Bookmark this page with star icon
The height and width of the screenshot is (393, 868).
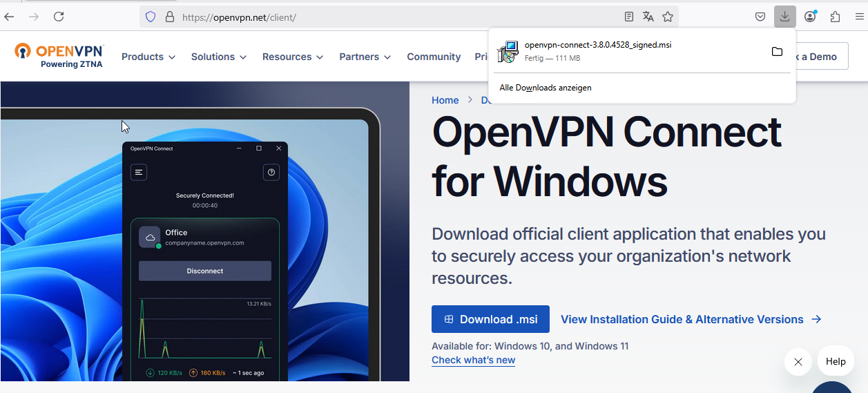tap(668, 17)
